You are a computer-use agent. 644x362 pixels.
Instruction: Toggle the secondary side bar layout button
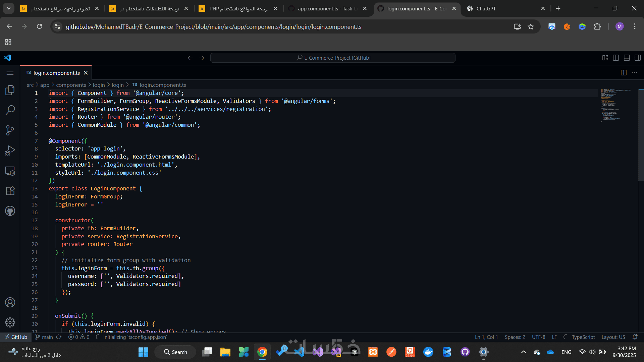click(638, 58)
